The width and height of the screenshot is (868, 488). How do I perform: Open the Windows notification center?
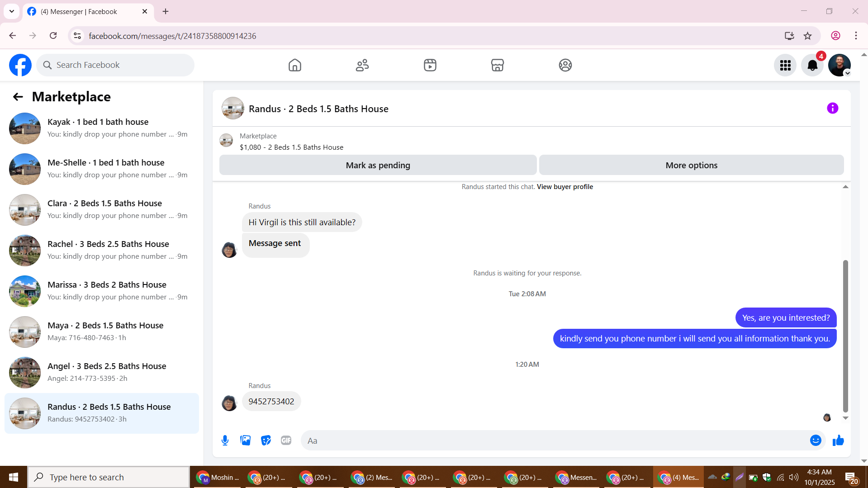851,477
